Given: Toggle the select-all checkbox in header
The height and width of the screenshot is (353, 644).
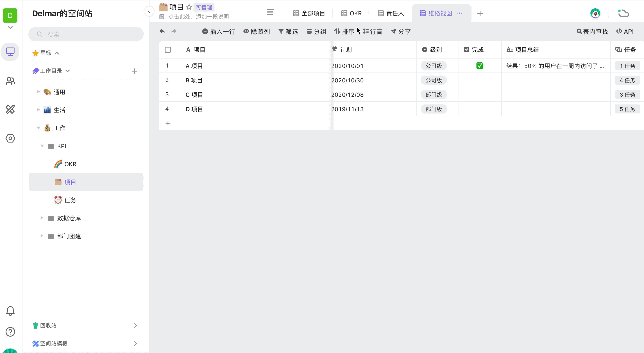Looking at the screenshot, I should pos(168,50).
